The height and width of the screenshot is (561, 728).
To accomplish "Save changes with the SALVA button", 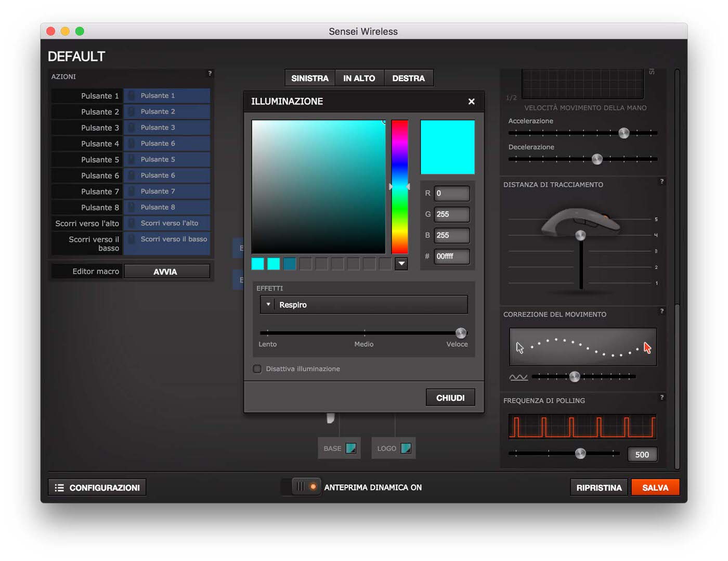I will [x=655, y=488].
